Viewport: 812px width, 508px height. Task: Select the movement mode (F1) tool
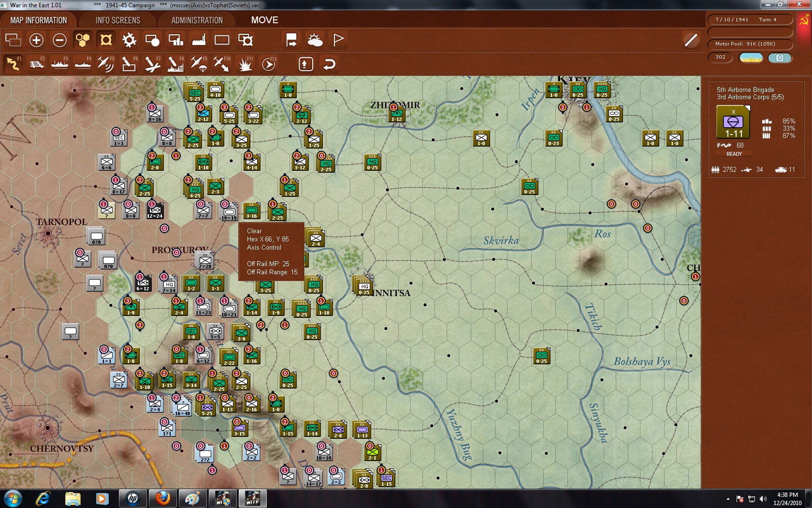click(13, 63)
